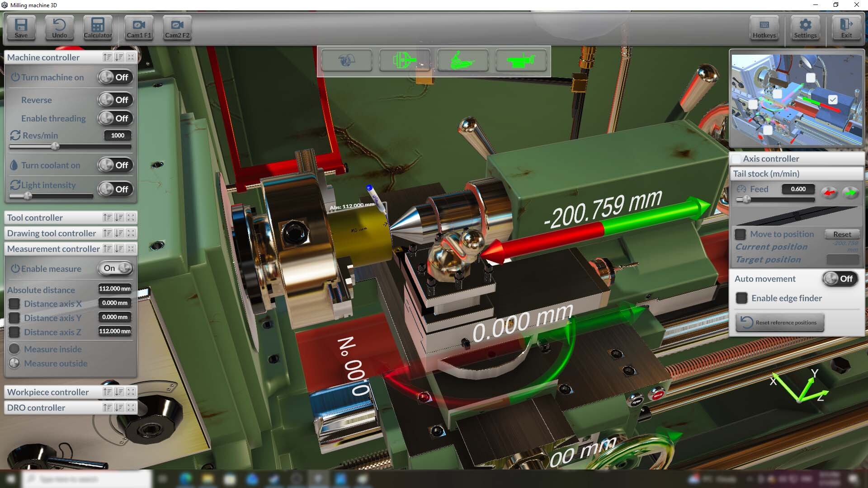Click the Tail stock header in Axis controller
The width and height of the screenshot is (868, 488).
click(x=766, y=174)
